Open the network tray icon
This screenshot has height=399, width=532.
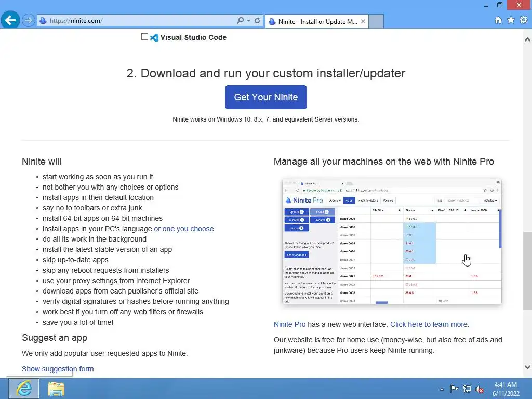tap(467, 389)
